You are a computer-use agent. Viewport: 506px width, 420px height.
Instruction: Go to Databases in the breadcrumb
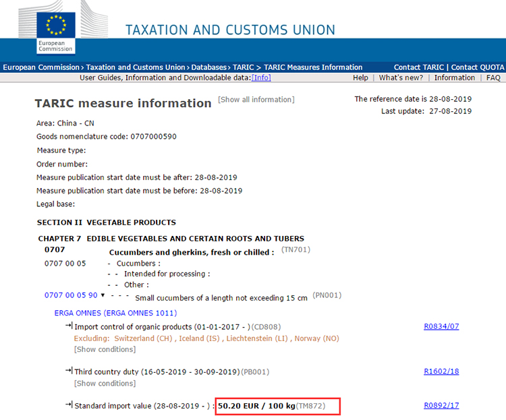(x=209, y=67)
